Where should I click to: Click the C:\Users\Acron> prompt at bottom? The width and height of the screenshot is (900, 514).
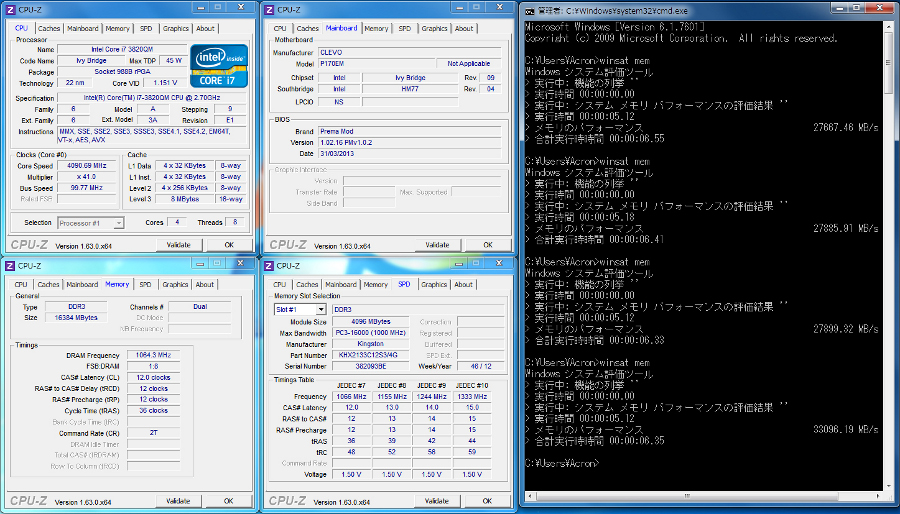562,463
